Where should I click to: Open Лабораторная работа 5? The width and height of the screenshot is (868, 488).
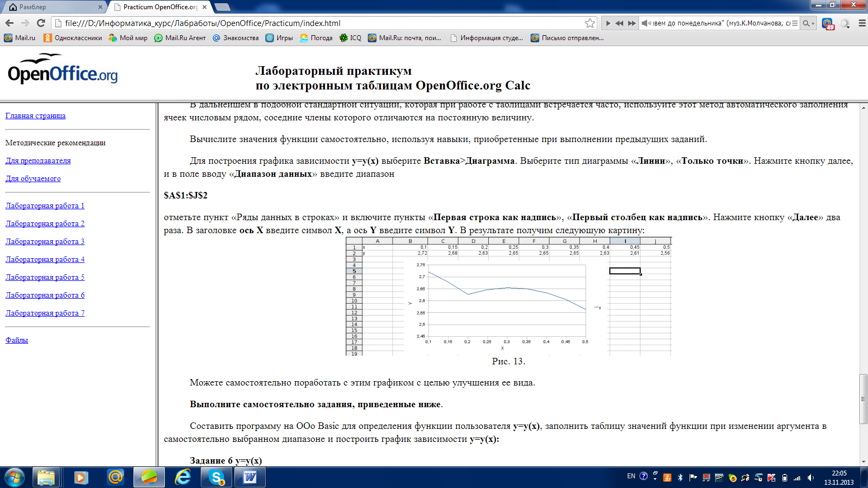(45, 277)
